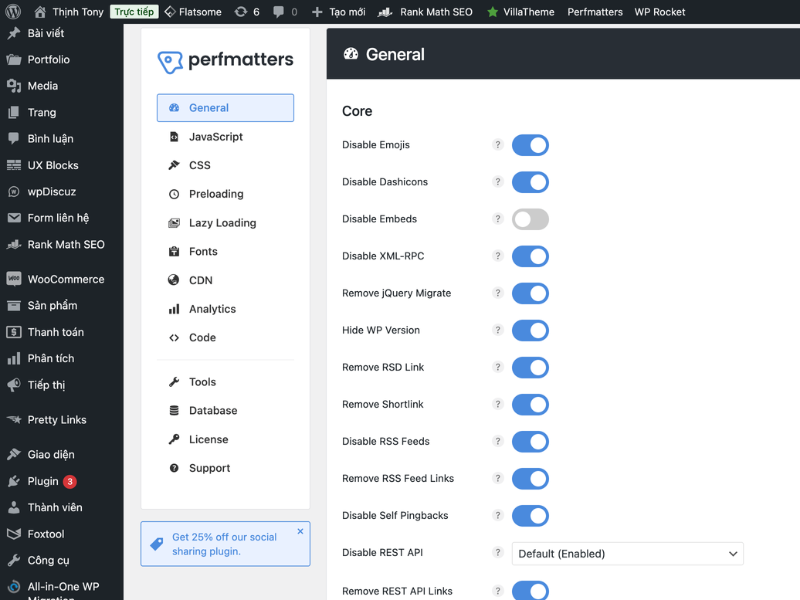This screenshot has width=800, height=600.
Task: Toggle the Disable Emojis switch
Action: coord(530,145)
